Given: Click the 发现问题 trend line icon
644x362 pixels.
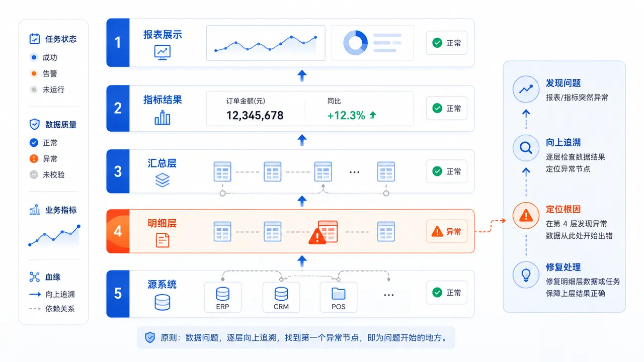Looking at the screenshot, I should coord(526,89).
